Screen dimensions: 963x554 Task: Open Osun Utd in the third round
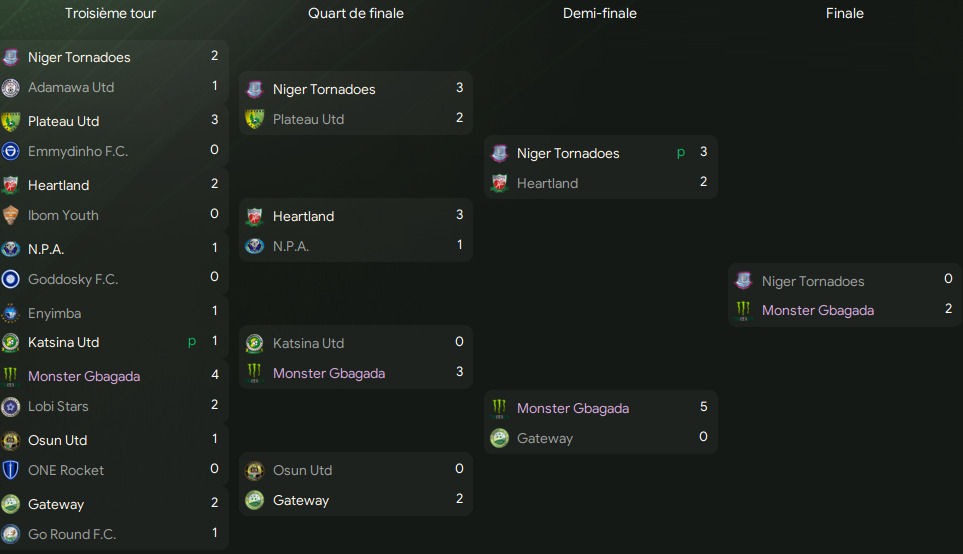57,440
